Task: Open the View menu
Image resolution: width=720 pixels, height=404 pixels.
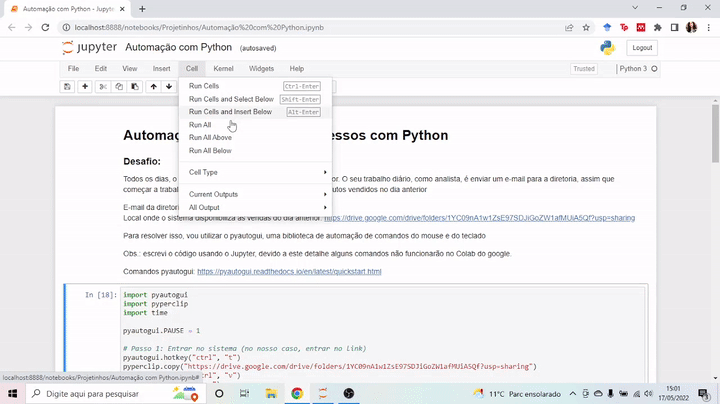Action: pyautogui.click(x=129, y=69)
